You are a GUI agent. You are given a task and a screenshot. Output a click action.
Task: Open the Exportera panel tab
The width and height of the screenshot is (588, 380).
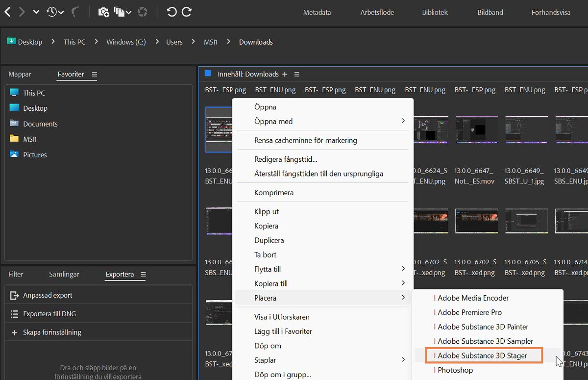coord(120,274)
